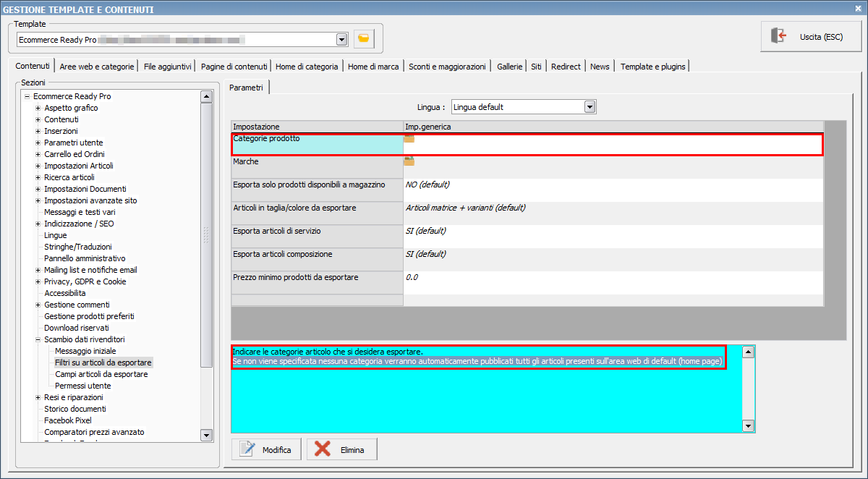Open the News tab
The width and height of the screenshot is (868, 479).
600,67
